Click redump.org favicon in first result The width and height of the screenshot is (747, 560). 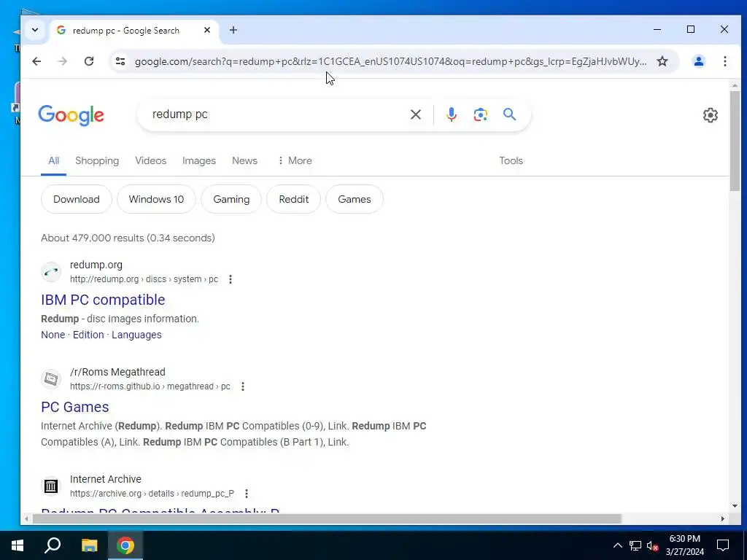(51, 272)
